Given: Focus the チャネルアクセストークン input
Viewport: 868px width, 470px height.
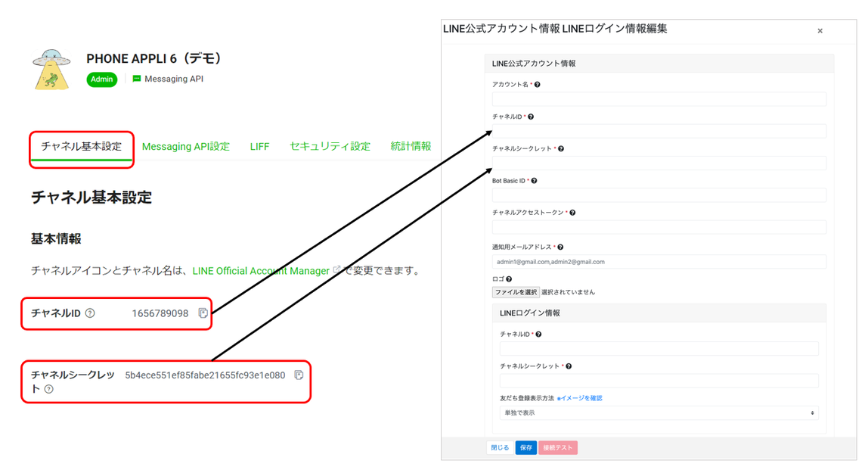Looking at the screenshot, I should [x=659, y=227].
